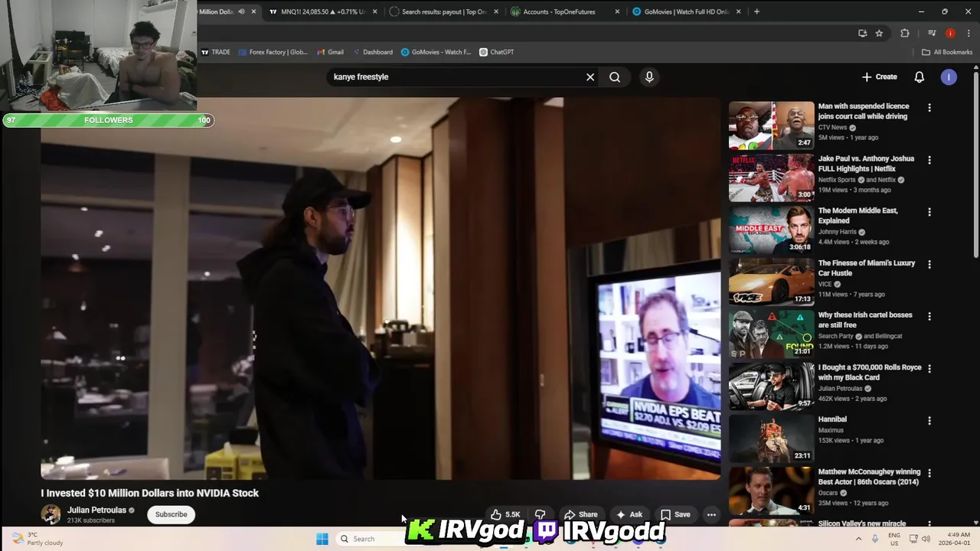Open YouTube notifications bell

[x=920, y=77]
